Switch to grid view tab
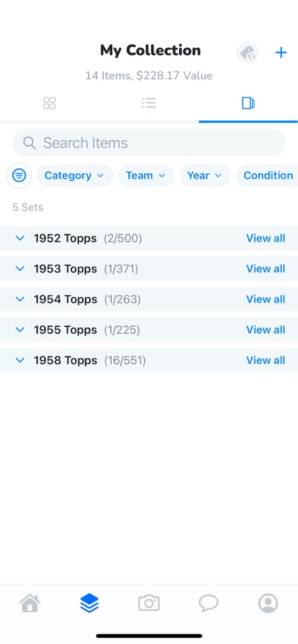 point(50,103)
